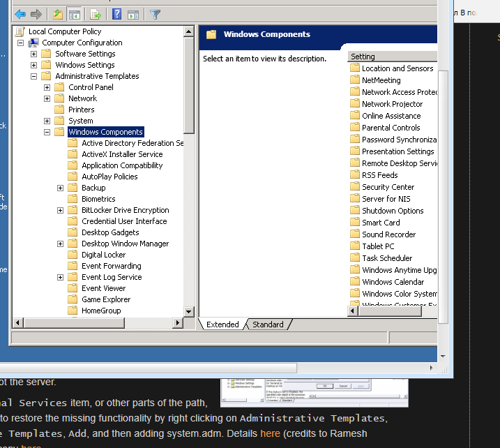Open Presentation Settings in the list
The width and height of the screenshot is (500, 448).
pos(398,151)
